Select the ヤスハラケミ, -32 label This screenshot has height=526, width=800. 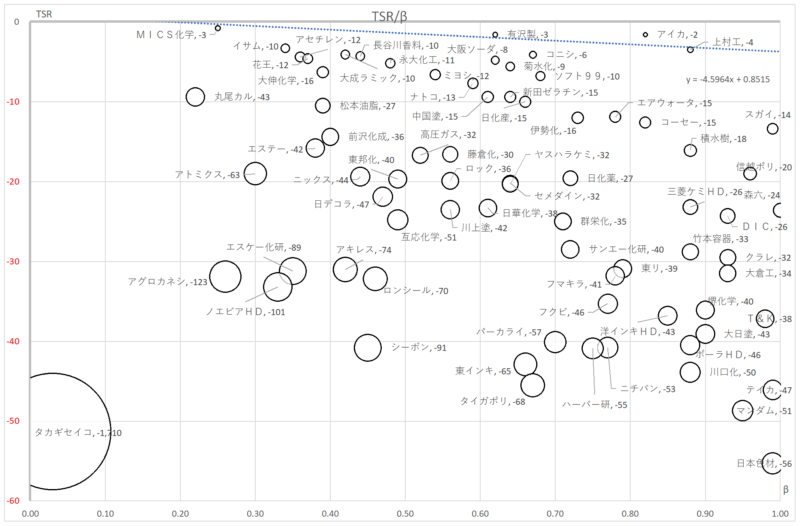point(572,155)
